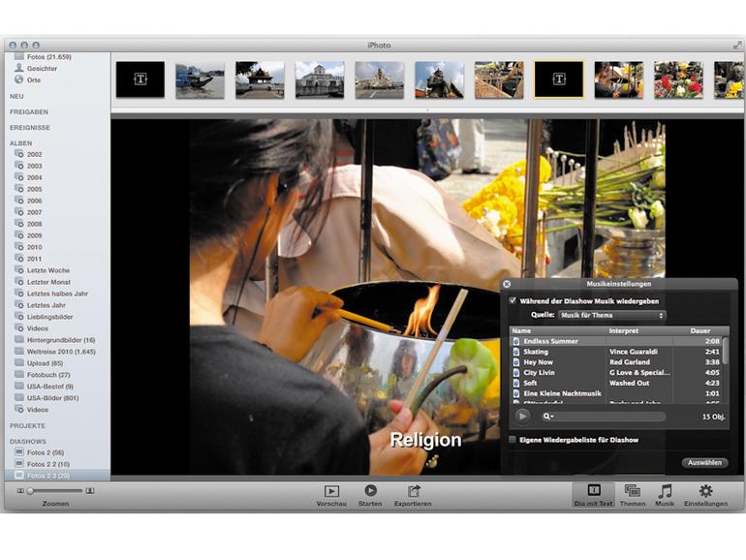Open the Letztes Jahr album
Image resolution: width=746 pixels, height=560 pixels.
47,305
